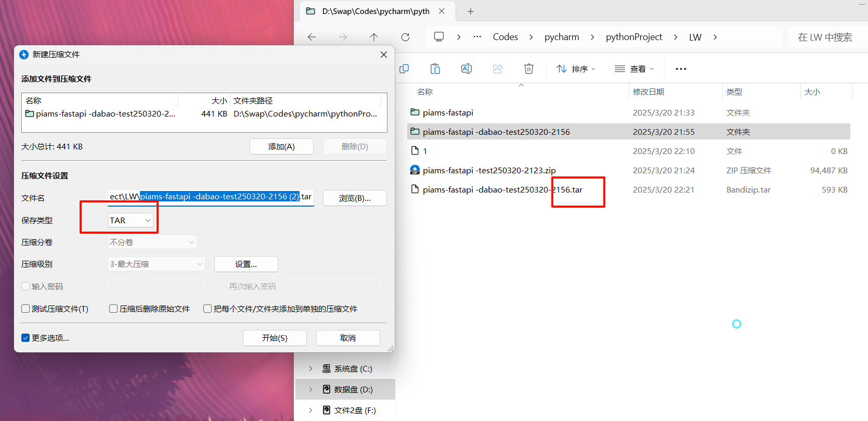
Task: Click the 浏览(B)... button
Action: (x=355, y=198)
